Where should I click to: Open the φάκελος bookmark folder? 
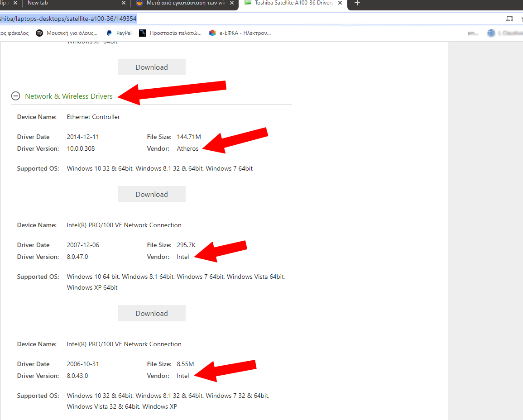[x=14, y=33]
